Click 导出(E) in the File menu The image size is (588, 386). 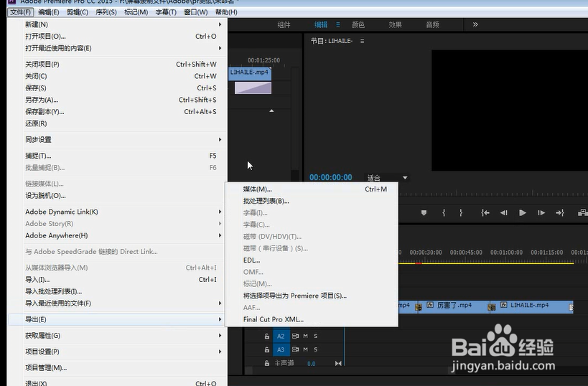coord(117,319)
